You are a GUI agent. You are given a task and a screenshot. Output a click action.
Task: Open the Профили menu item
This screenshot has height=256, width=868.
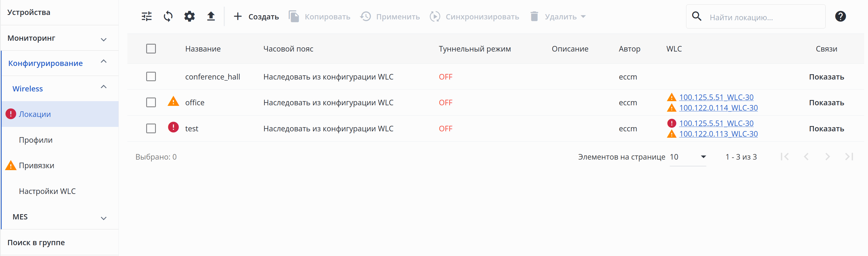[36, 140]
